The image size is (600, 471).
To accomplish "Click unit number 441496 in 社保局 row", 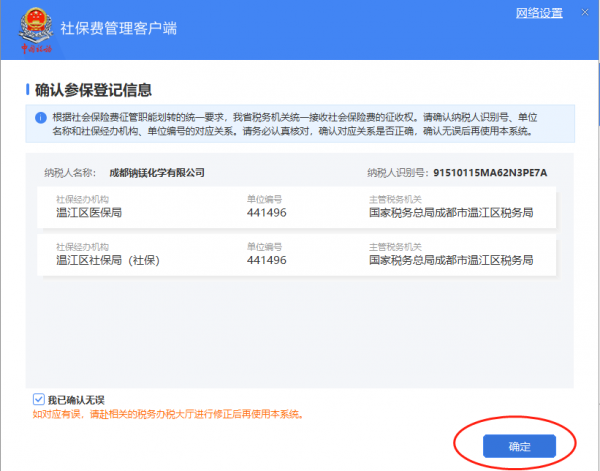I will [x=266, y=260].
